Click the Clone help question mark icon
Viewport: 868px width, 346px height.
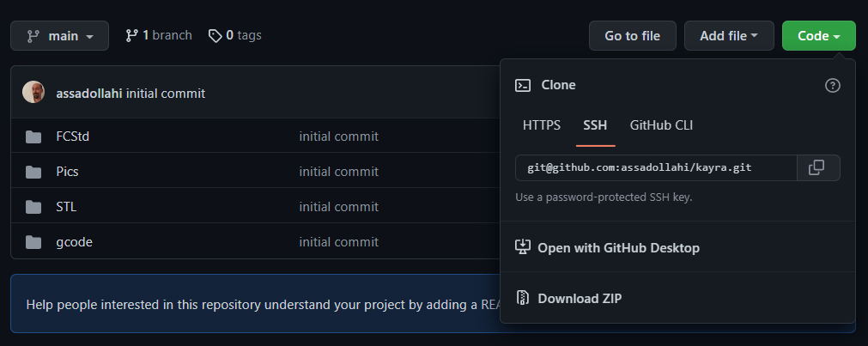(833, 85)
